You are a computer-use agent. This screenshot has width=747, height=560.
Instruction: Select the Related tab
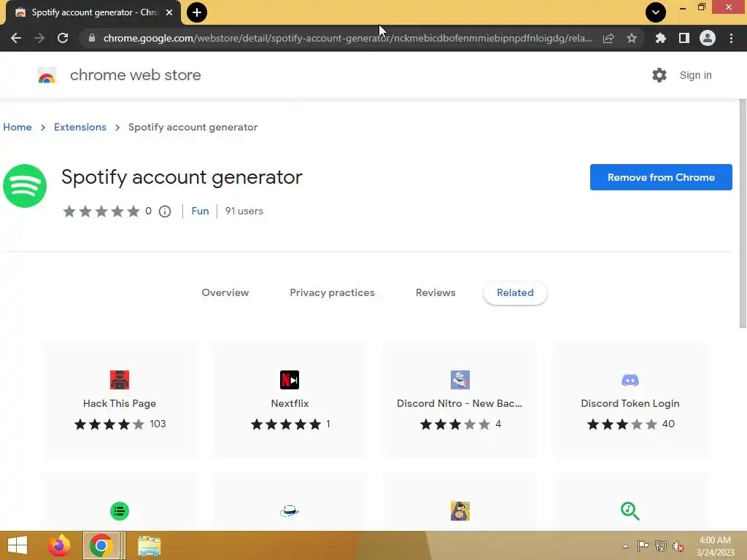point(515,292)
